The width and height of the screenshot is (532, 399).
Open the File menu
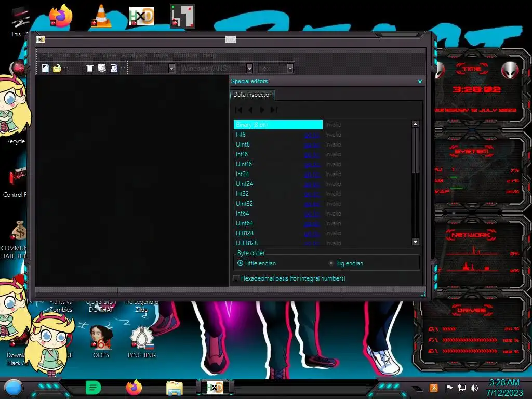click(47, 55)
